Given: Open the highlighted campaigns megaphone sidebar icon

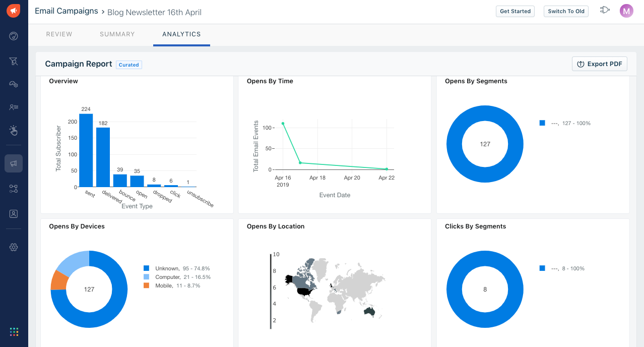Looking at the screenshot, I should pos(14,163).
